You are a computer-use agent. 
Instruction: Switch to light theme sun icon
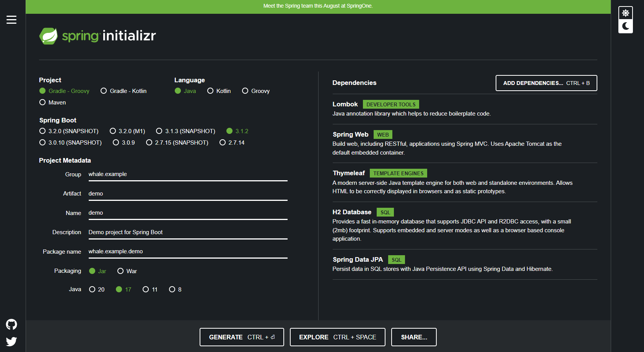tap(626, 13)
